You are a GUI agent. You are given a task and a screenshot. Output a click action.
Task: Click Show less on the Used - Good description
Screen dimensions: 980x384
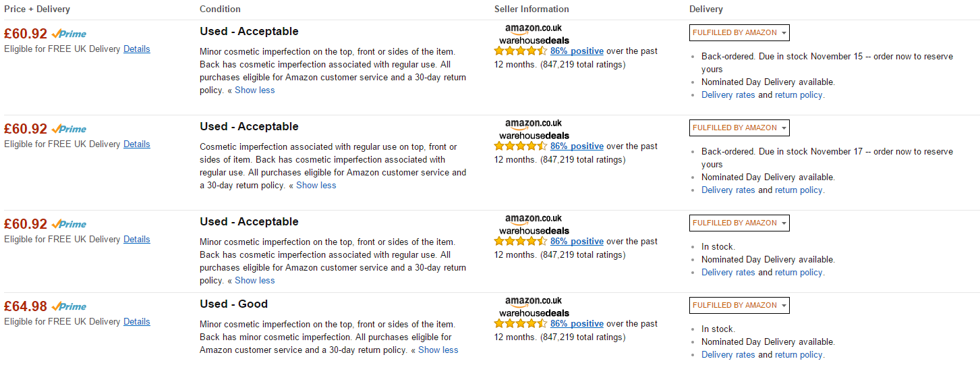(438, 350)
